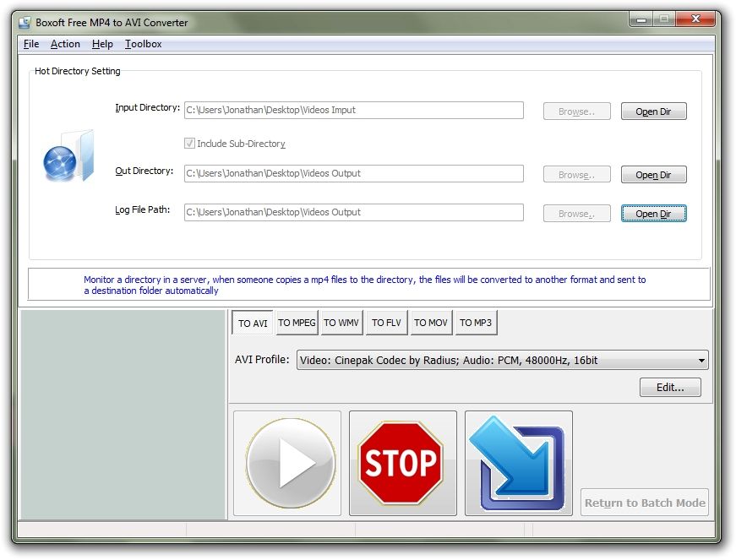Click the globe folder hot directory icon

pos(68,156)
